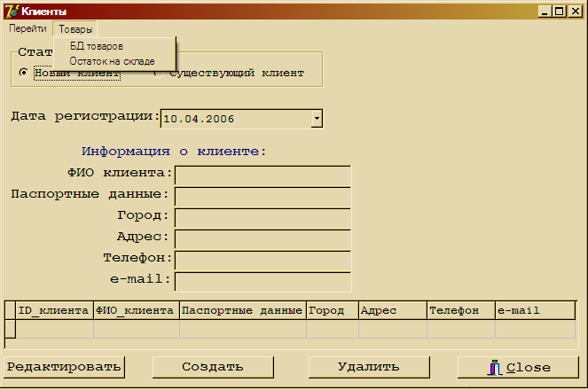Focus the Паспортные данные input field

[x=263, y=197]
